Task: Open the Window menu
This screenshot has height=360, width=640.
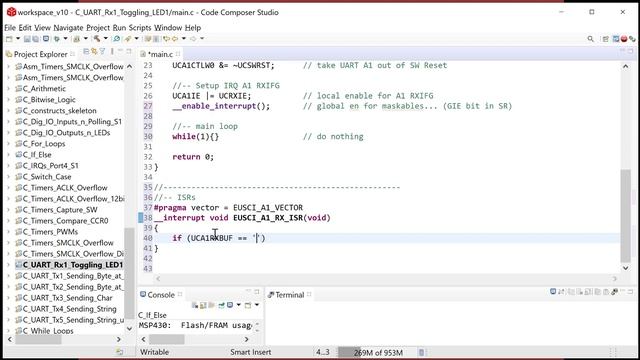Action: click(168, 28)
